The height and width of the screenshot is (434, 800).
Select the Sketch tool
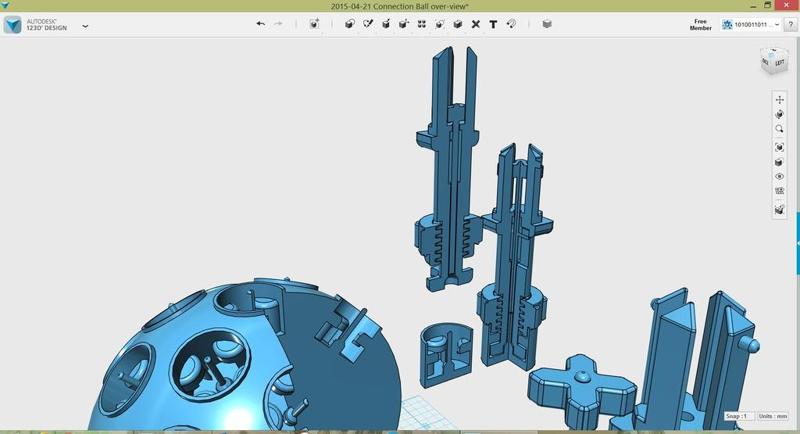click(x=368, y=24)
